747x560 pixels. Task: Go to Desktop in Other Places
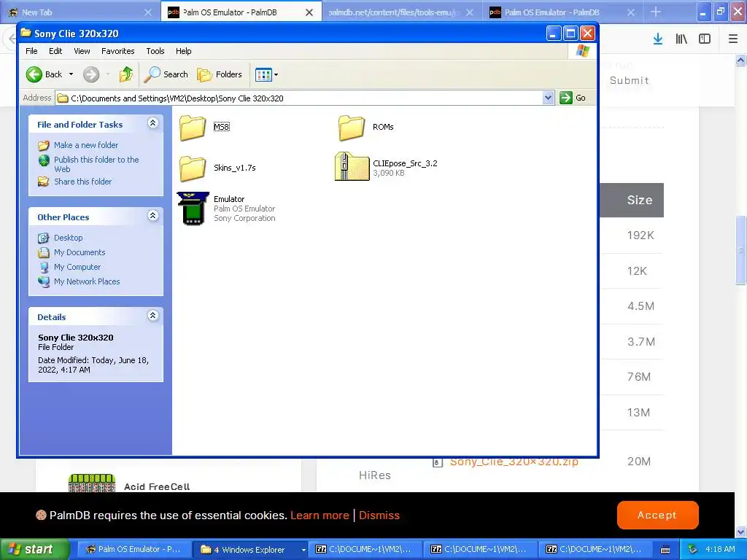pos(68,238)
